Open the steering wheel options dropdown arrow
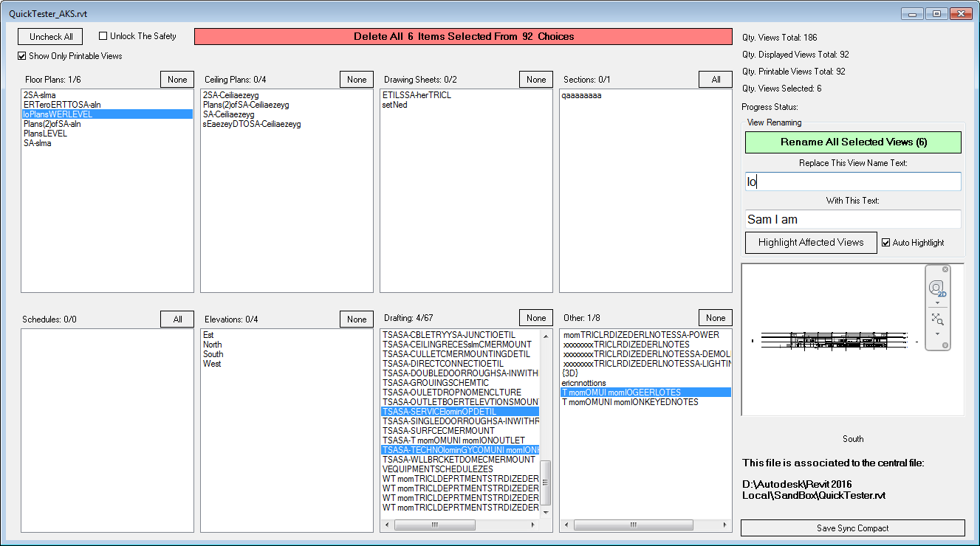 point(937,303)
